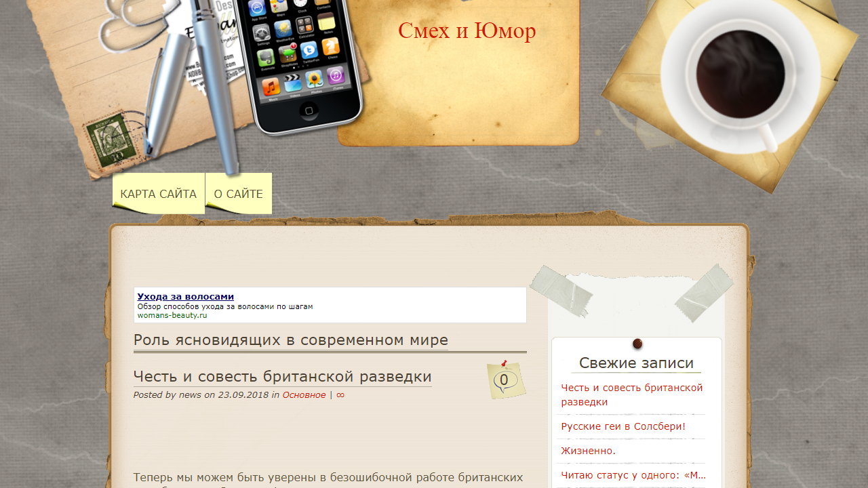This screenshot has width=868, height=488.
Task: Open post Читаю статус у одного
Action: [x=631, y=474]
